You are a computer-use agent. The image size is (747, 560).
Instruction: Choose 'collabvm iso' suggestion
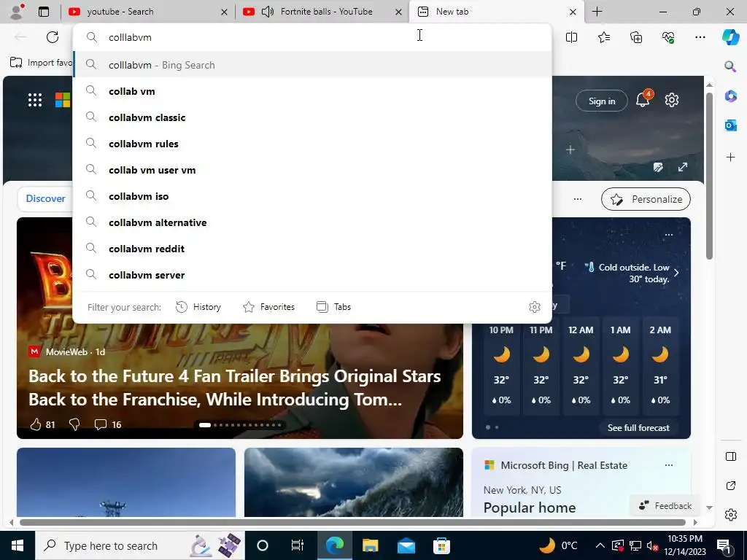click(x=312, y=195)
